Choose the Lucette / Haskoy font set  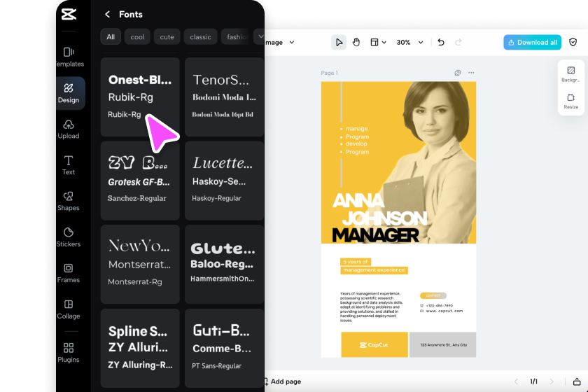click(224, 181)
